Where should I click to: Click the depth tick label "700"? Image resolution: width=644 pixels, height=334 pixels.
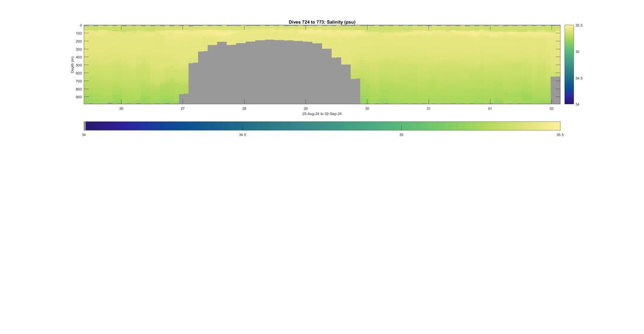coord(78,81)
